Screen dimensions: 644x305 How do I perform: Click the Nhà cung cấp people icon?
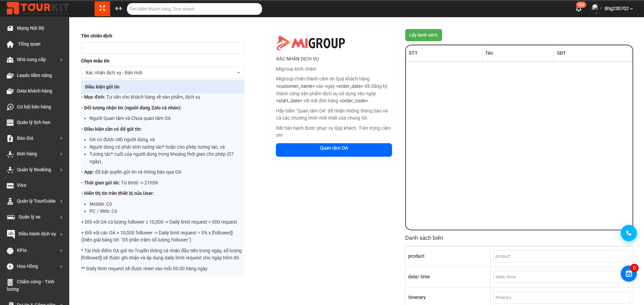pos(10,60)
